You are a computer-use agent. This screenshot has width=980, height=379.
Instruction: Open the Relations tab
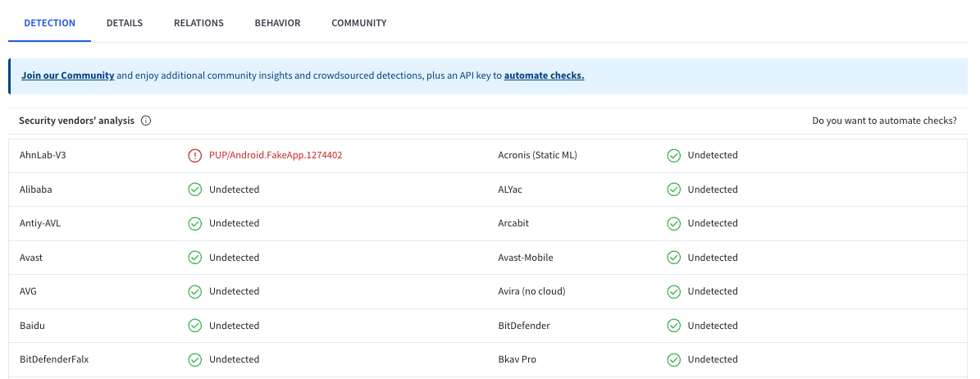[x=198, y=23]
